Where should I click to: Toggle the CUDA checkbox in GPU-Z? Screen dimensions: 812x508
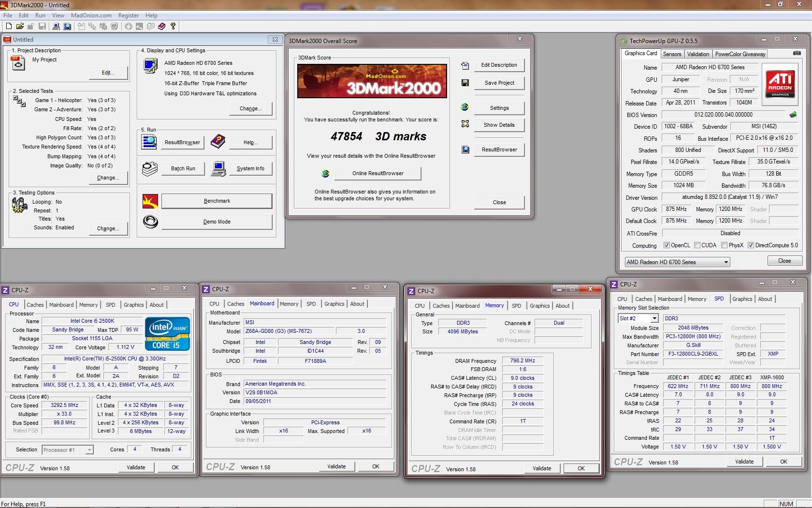[x=697, y=245]
